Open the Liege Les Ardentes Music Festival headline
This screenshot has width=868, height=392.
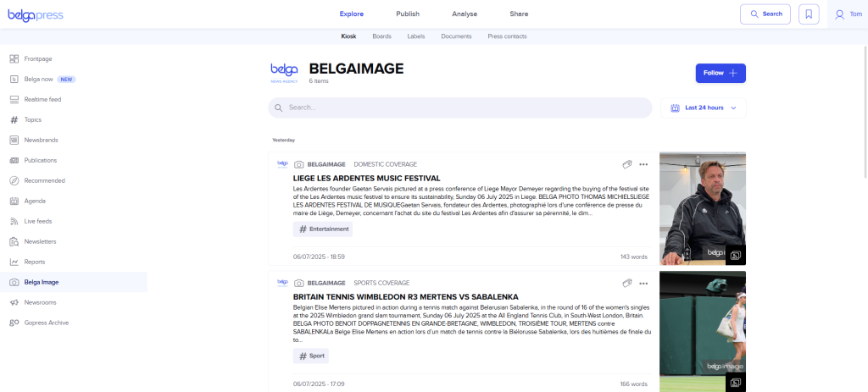click(x=366, y=178)
